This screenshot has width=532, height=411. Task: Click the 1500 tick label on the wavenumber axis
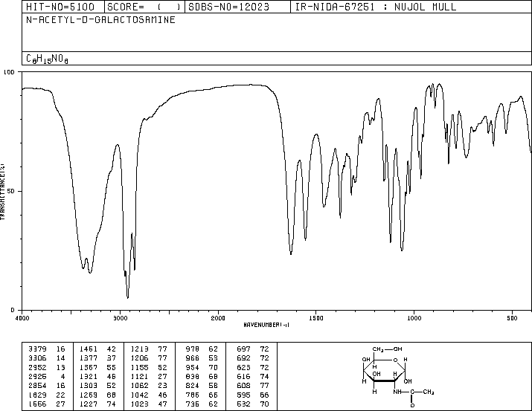tap(316, 318)
